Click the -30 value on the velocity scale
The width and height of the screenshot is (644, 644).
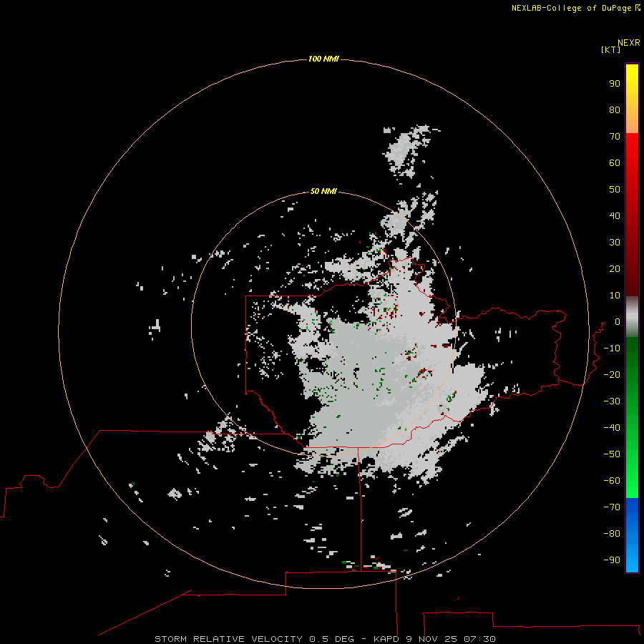(612, 401)
